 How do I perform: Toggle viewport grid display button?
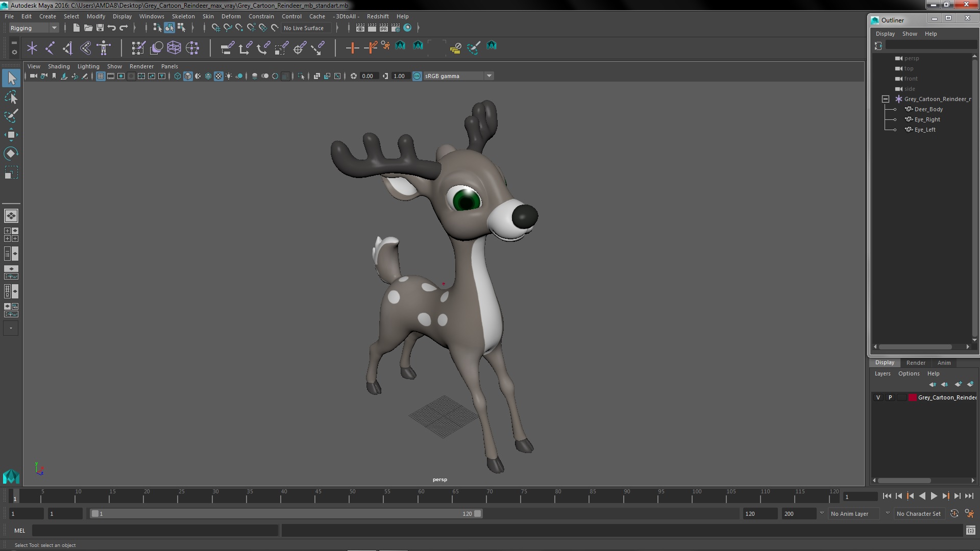point(101,76)
